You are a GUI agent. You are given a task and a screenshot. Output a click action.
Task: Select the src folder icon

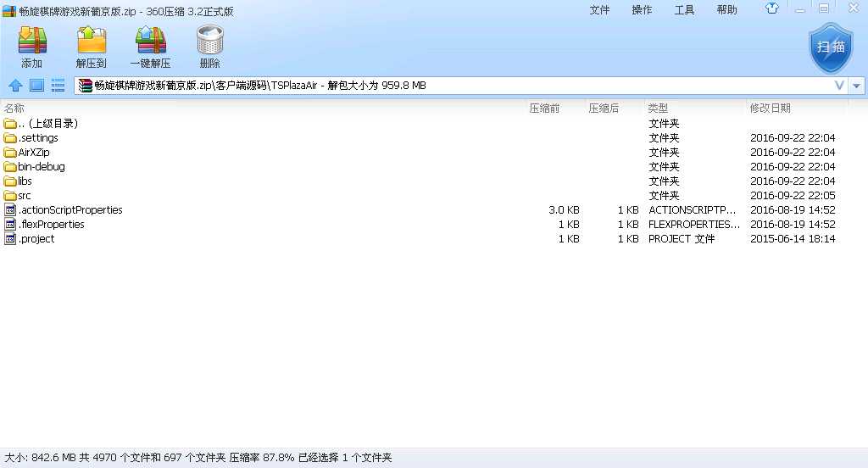coord(10,196)
